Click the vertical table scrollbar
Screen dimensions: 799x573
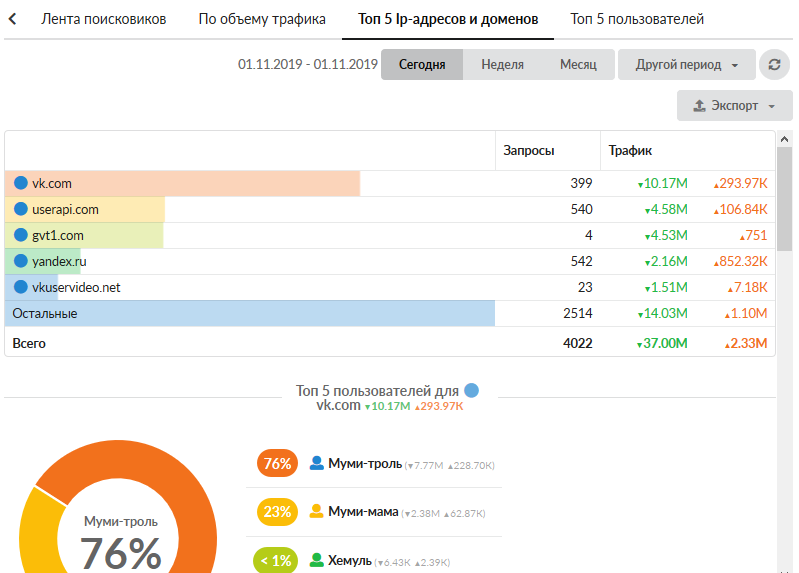(785, 200)
